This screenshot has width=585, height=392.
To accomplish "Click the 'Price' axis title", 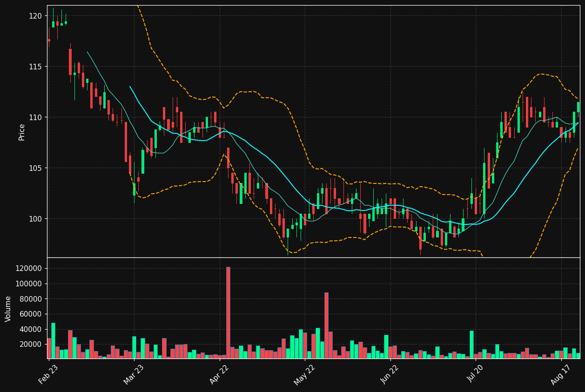I will point(22,132).
